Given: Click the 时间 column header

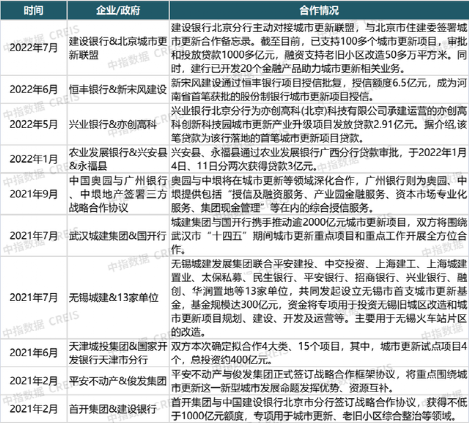Looking at the screenshot, I should (x=33, y=10).
